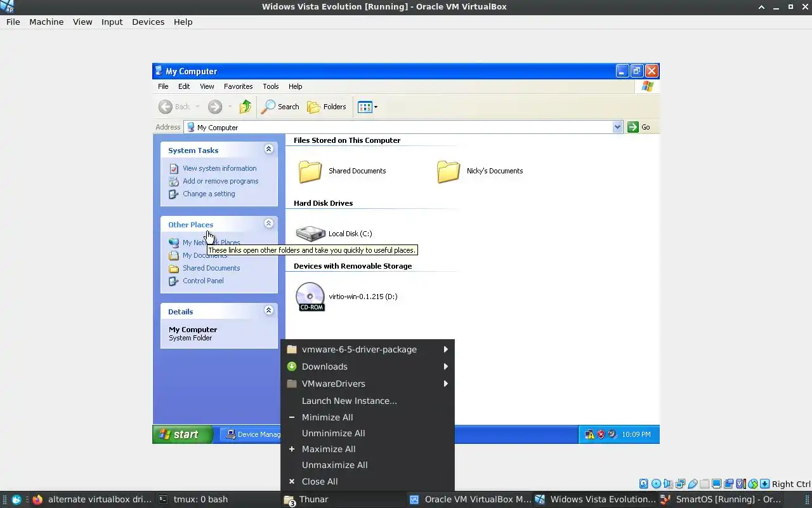Open VirtualBox Devices menu
812x508 pixels.
pyautogui.click(x=148, y=22)
